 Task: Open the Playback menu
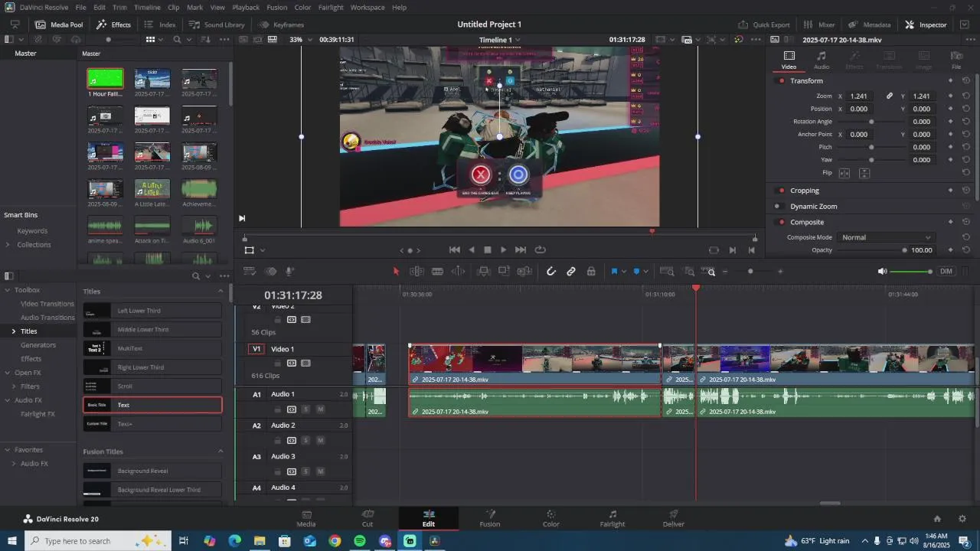[246, 7]
